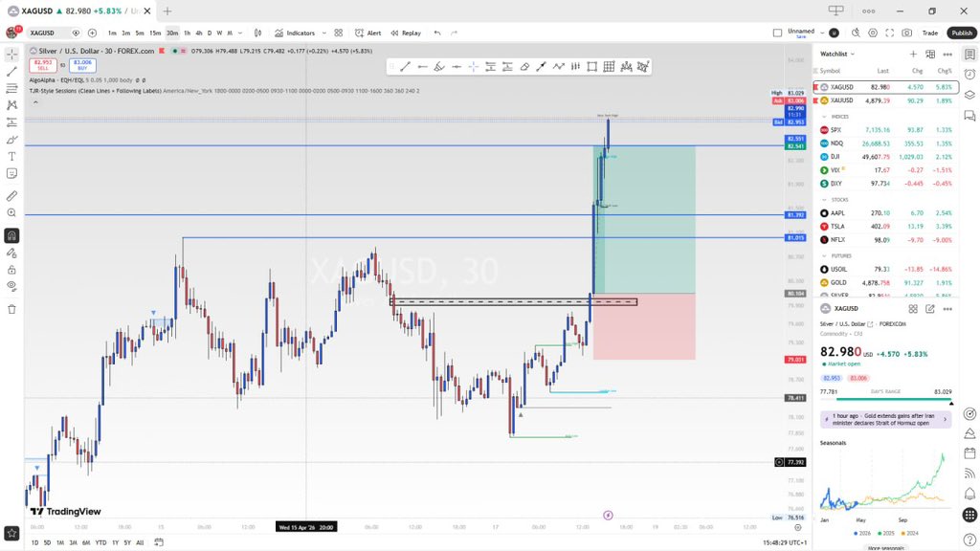
Task: Undo the last chart action
Action: coord(435,32)
